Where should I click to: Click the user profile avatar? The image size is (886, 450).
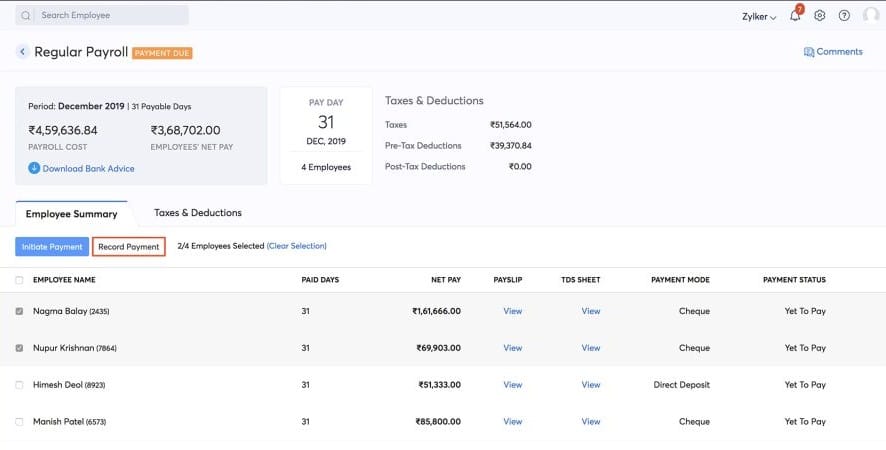coord(871,15)
